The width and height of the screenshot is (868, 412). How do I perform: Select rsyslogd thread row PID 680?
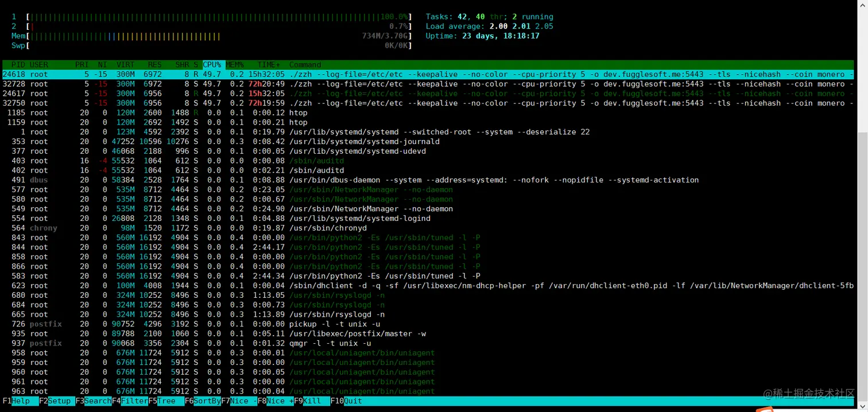click(428, 296)
